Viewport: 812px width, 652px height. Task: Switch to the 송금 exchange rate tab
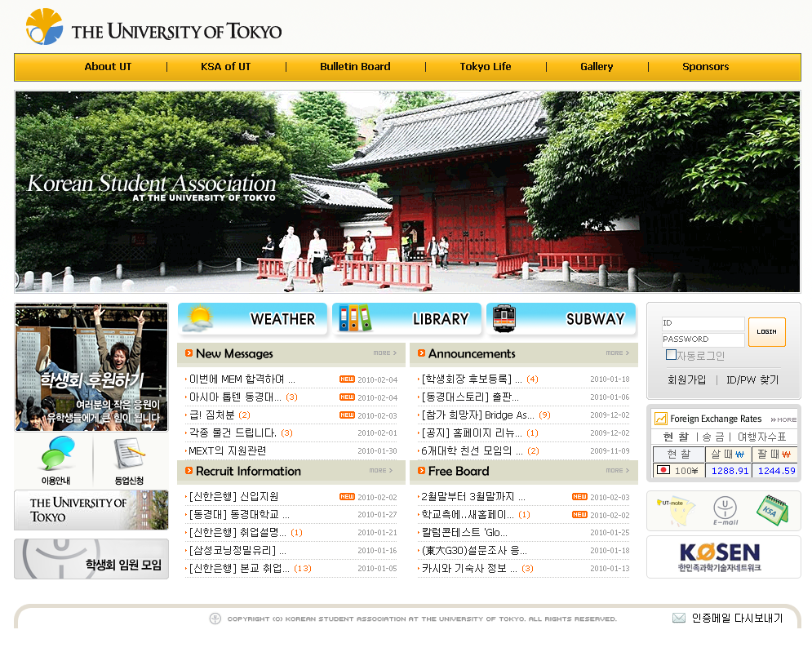(x=712, y=437)
